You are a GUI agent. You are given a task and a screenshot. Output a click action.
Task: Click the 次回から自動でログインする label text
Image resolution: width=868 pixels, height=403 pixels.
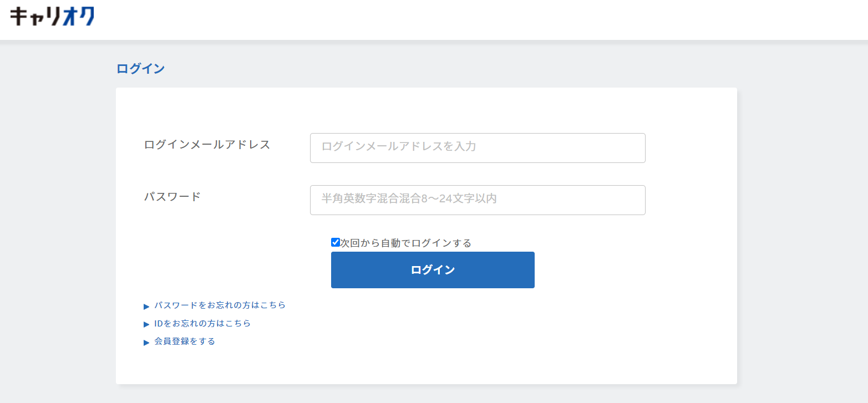(405, 243)
